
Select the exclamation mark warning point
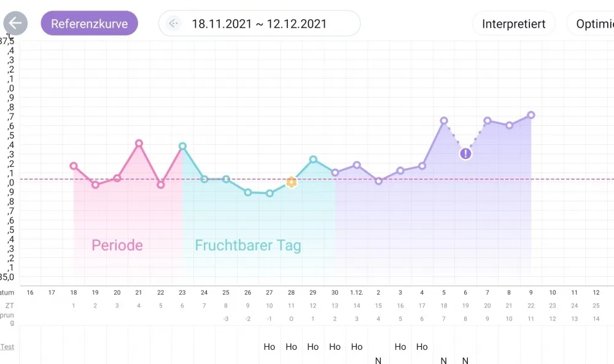click(465, 154)
